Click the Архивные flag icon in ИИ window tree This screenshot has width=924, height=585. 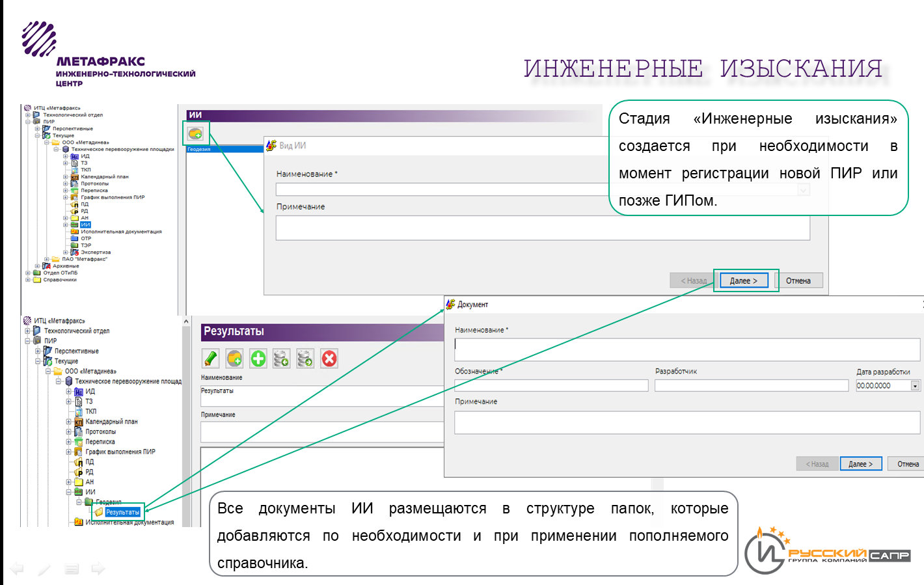coord(46,266)
